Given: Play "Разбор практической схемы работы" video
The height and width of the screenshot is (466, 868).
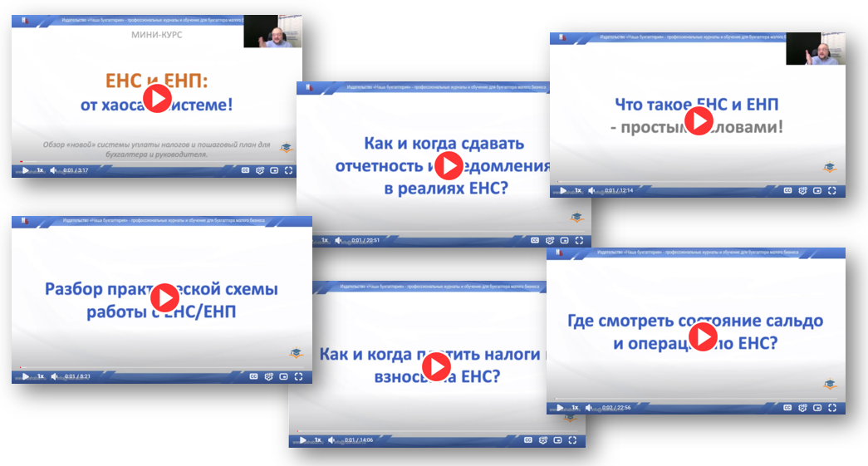Looking at the screenshot, I should (164, 297).
